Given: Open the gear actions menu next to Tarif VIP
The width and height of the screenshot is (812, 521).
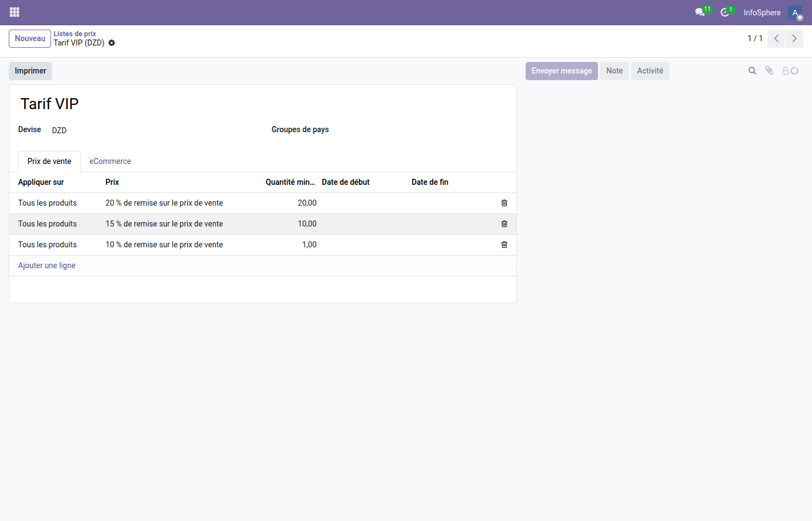Looking at the screenshot, I should [x=112, y=43].
